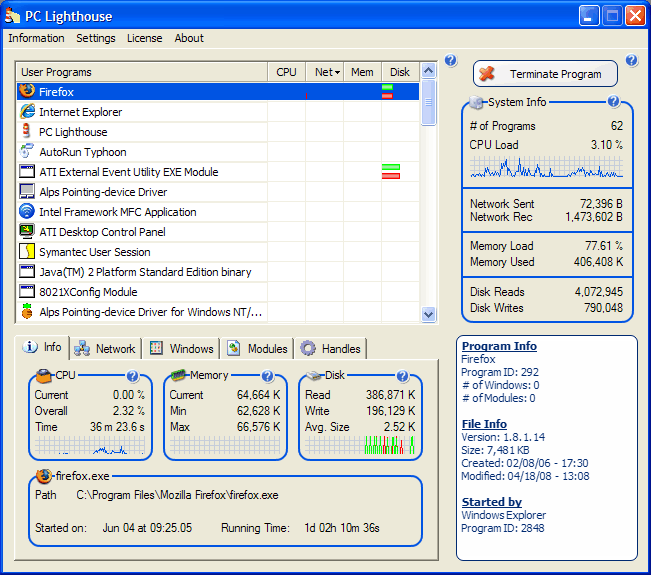
Task: Click the Disk read/write mini graph
Action: pos(360,445)
